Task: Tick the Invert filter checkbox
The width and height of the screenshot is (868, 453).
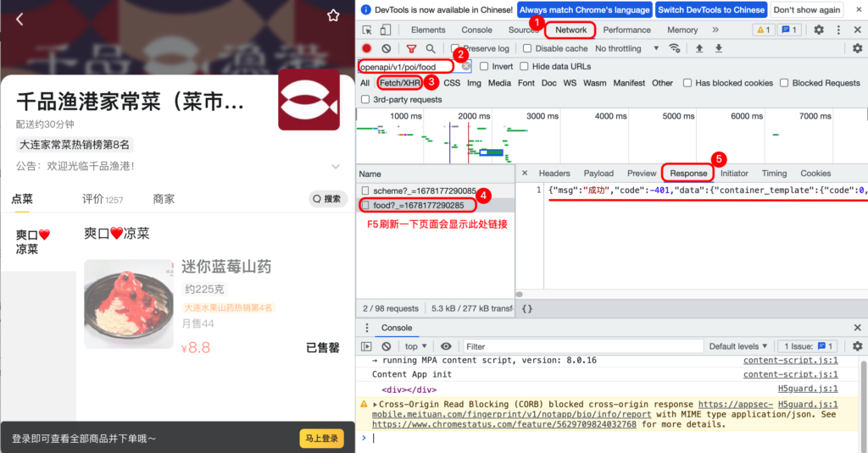Action: pyautogui.click(x=484, y=66)
